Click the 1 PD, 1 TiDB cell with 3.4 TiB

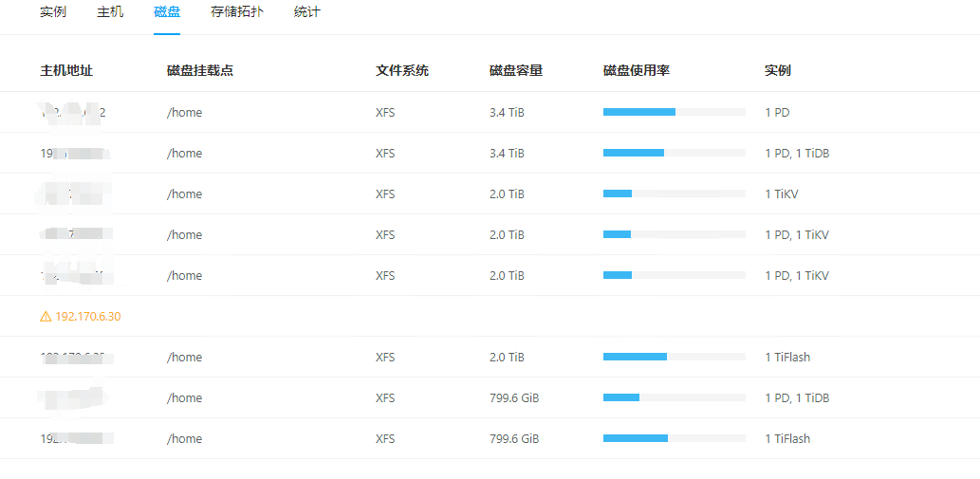797,153
